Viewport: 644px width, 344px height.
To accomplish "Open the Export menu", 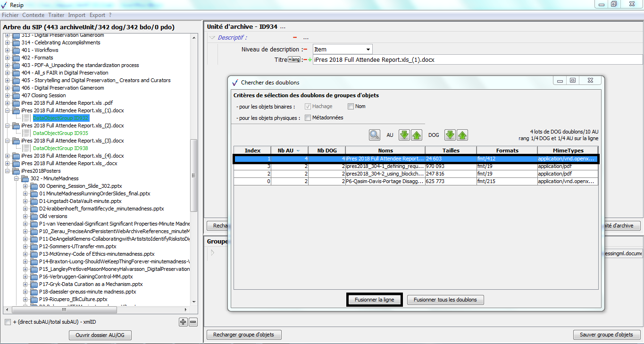I will pos(98,15).
